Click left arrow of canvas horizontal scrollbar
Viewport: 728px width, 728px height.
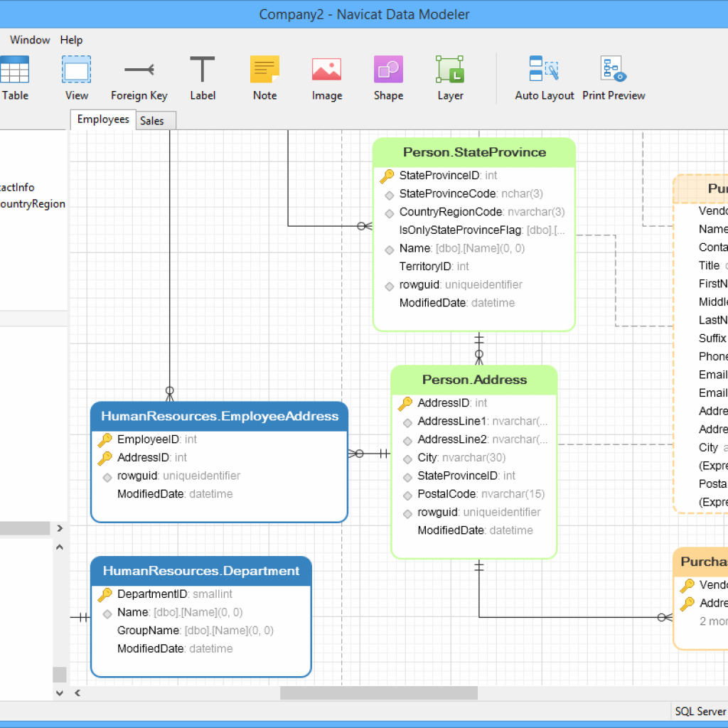coord(77,693)
